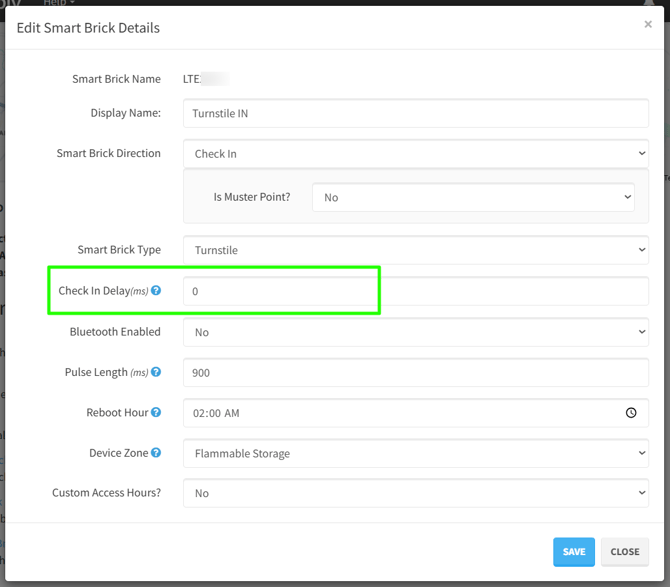
Task: Click the Pulse Length help icon
Action: (x=156, y=373)
